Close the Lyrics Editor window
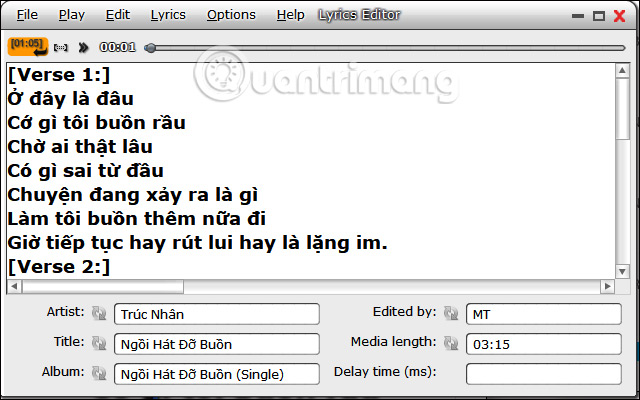Image resolution: width=640 pixels, height=400 pixels. (620, 16)
